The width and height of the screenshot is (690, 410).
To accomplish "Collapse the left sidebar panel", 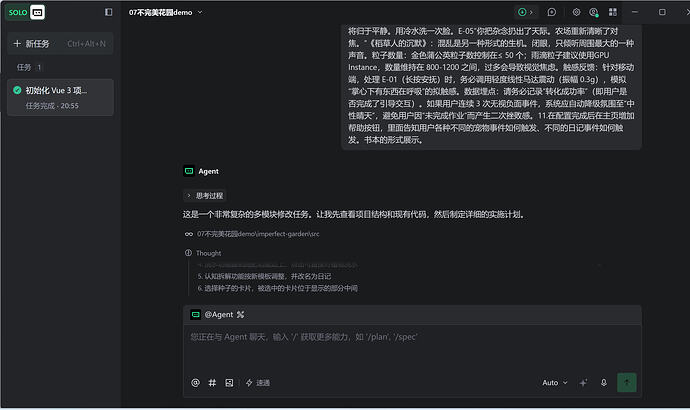I will [x=108, y=12].
